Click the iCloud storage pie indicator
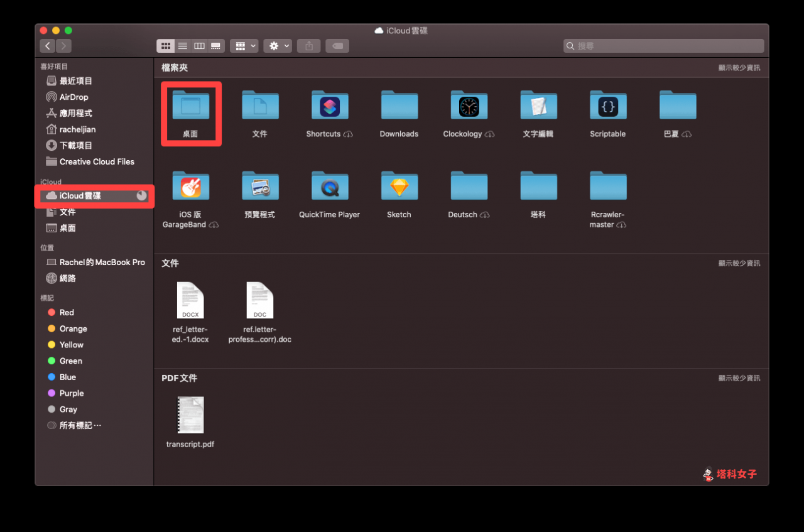The image size is (804, 532). click(141, 196)
